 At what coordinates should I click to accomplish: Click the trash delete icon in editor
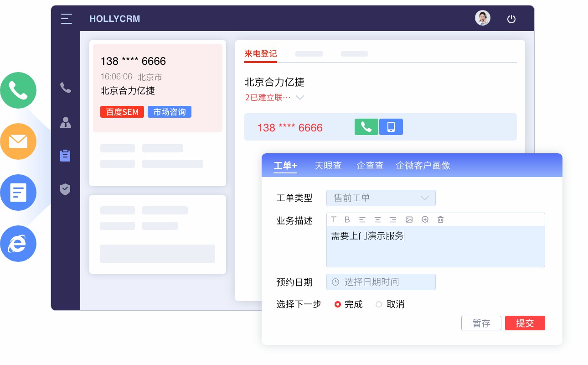[440, 219]
